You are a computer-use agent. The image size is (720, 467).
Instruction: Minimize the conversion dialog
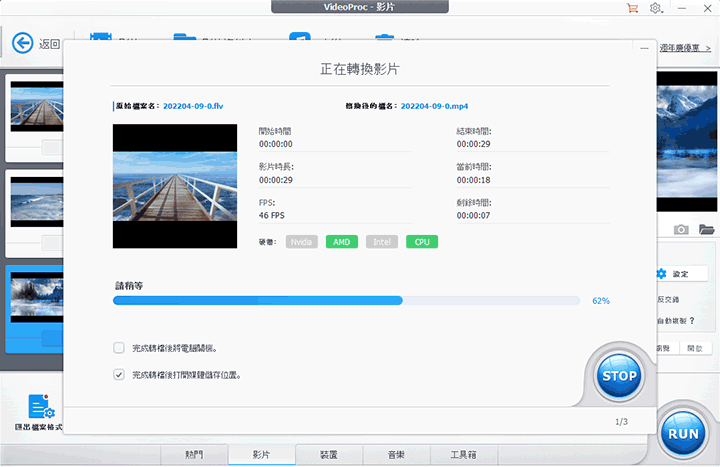(644, 48)
